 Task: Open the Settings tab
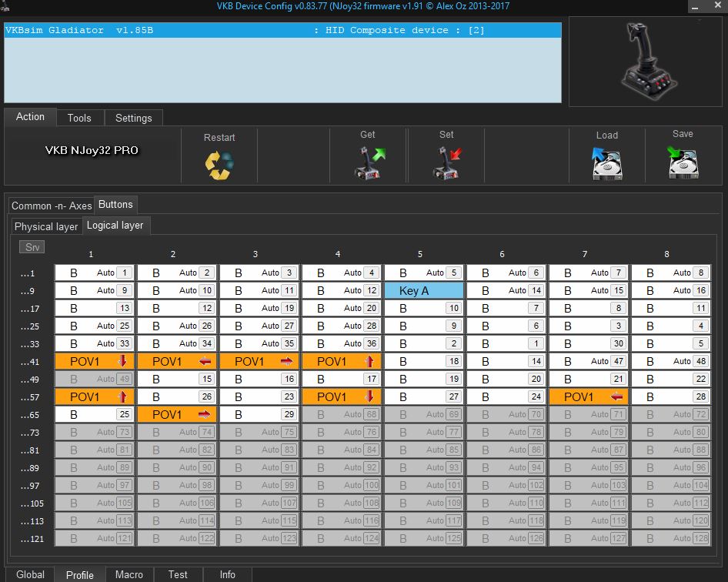point(134,118)
